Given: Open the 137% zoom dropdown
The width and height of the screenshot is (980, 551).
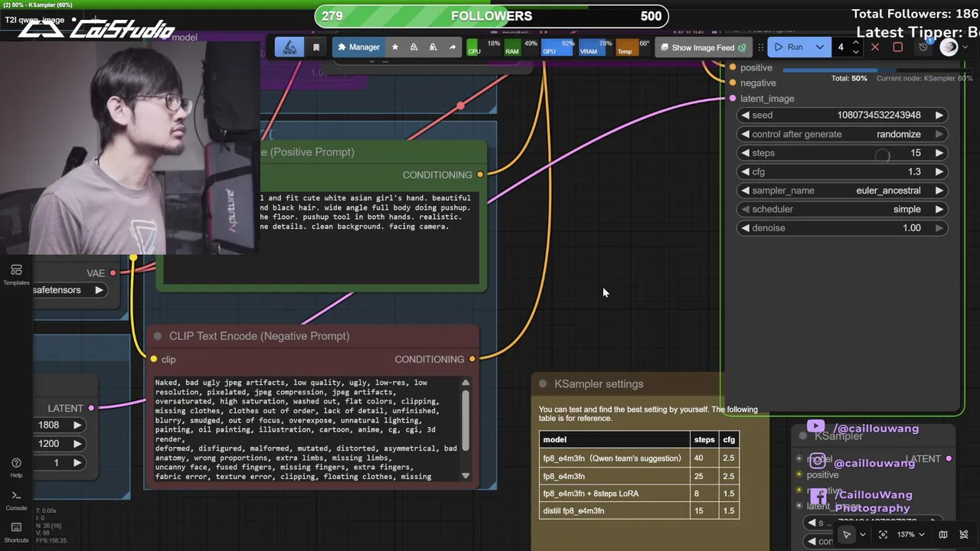Looking at the screenshot, I should point(910,534).
